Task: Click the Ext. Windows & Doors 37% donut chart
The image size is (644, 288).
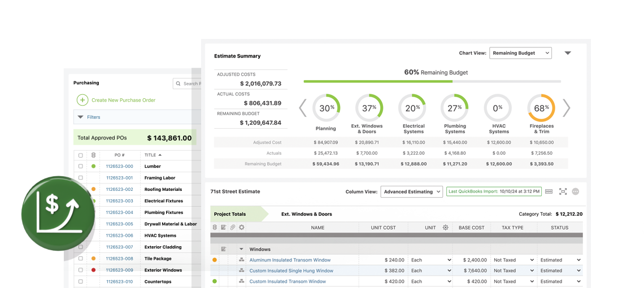Action: point(369,108)
